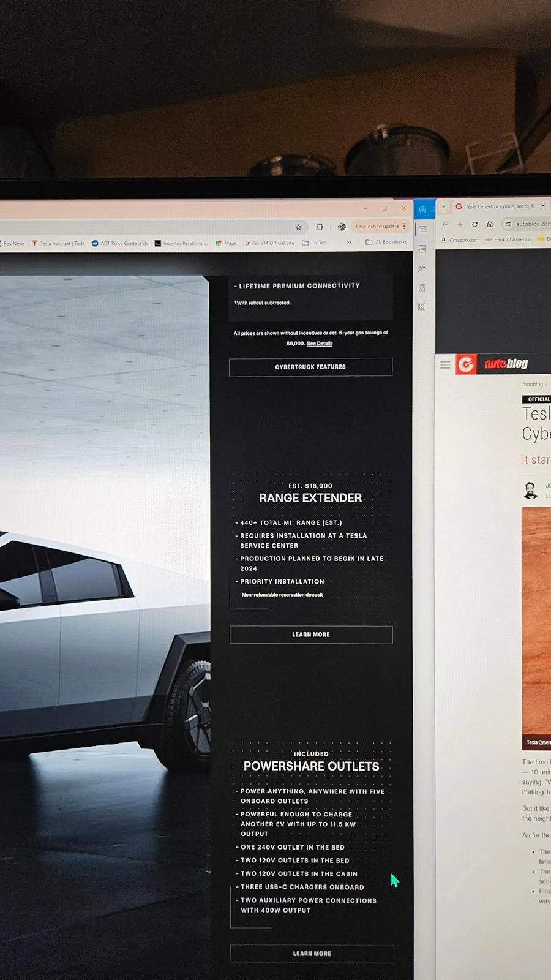The height and width of the screenshot is (980, 551).
Task: Open Calendar in the Outlook sidebar
Action: pyautogui.click(x=422, y=249)
